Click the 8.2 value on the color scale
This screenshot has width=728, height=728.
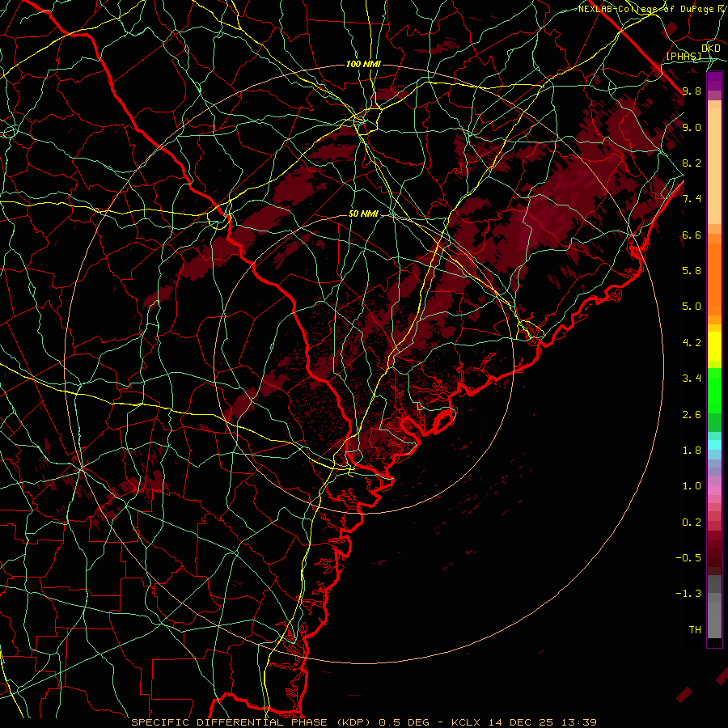click(692, 163)
